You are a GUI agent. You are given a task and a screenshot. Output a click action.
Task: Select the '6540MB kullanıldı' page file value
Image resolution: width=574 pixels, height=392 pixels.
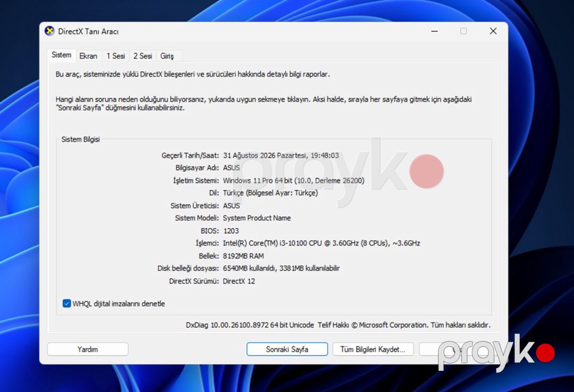pyautogui.click(x=249, y=268)
